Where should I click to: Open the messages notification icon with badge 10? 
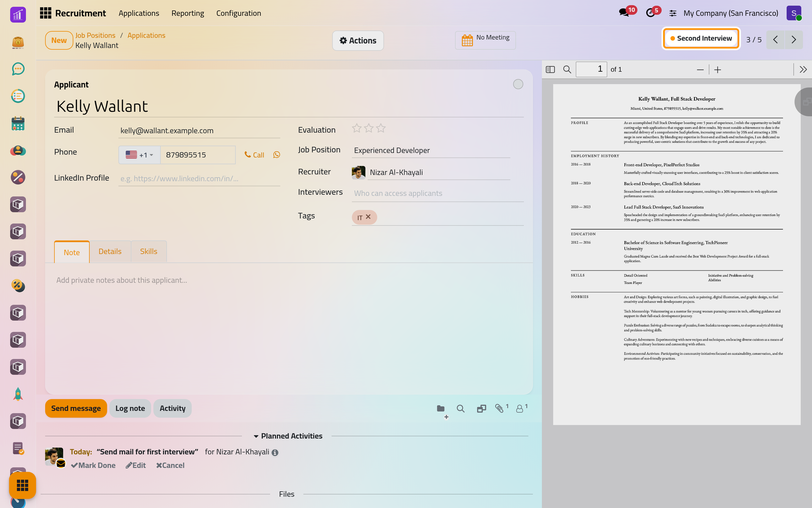point(624,13)
